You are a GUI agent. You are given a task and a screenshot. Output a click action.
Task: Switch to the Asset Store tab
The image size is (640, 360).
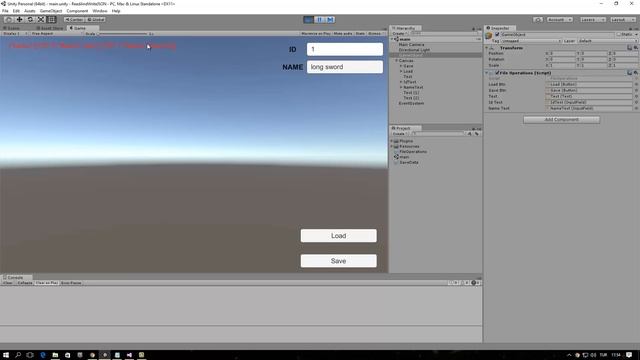coord(50,28)
